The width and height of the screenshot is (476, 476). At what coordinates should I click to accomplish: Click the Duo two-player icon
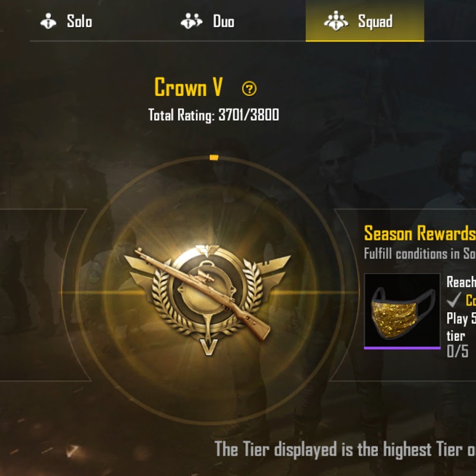point(191,21)
